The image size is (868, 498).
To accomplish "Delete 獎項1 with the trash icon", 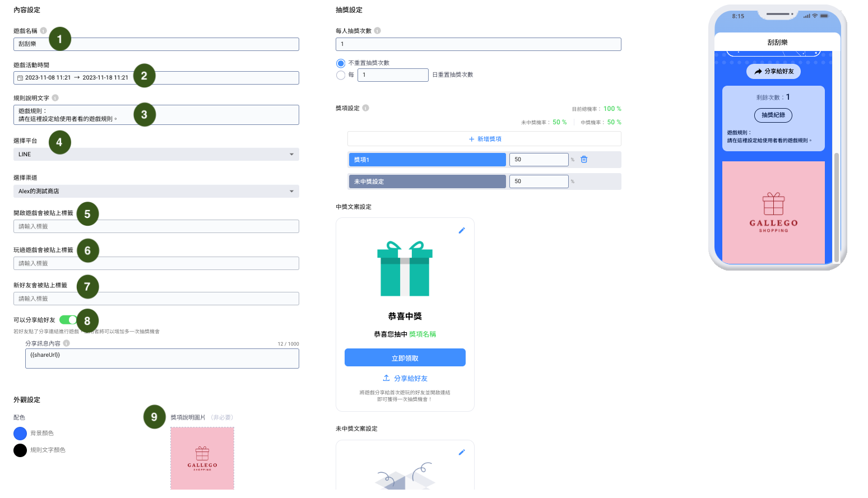I will pyautogui.click(x=584, y=160).
